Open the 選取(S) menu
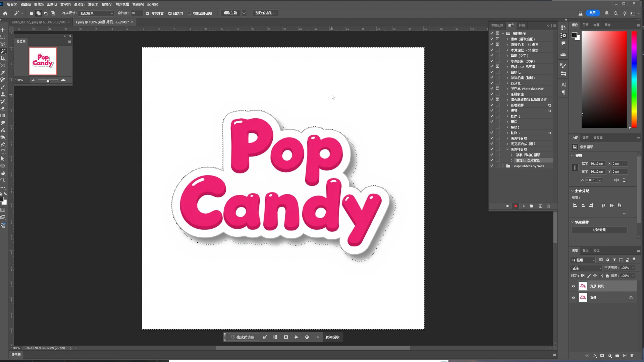The height and width of the screenshot is (362, 644). coord(79,4)
